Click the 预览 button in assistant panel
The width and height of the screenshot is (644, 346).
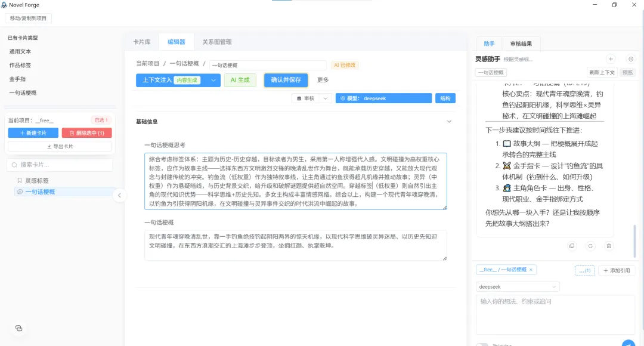pyautogui.click(x=627, y=72)
